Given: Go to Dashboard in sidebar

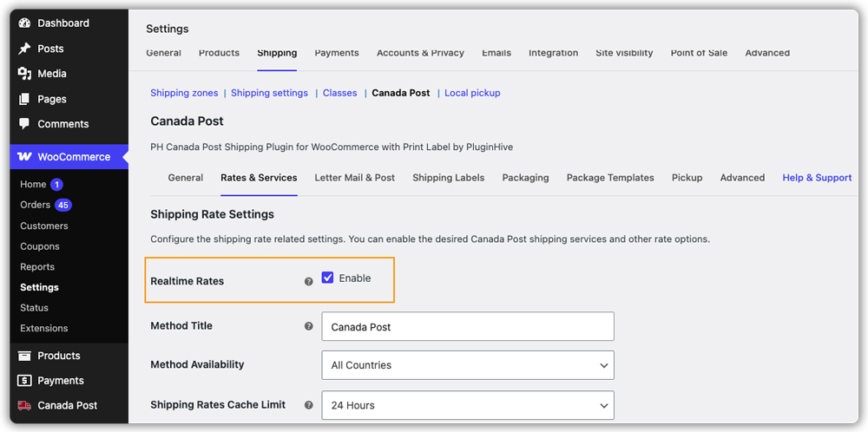Looking at the screenshot, I should 63,23.
